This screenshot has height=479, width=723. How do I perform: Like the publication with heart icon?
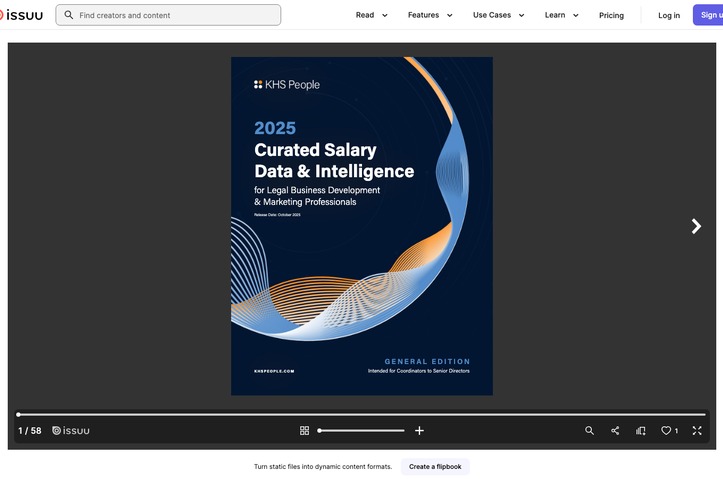[666, 431]
